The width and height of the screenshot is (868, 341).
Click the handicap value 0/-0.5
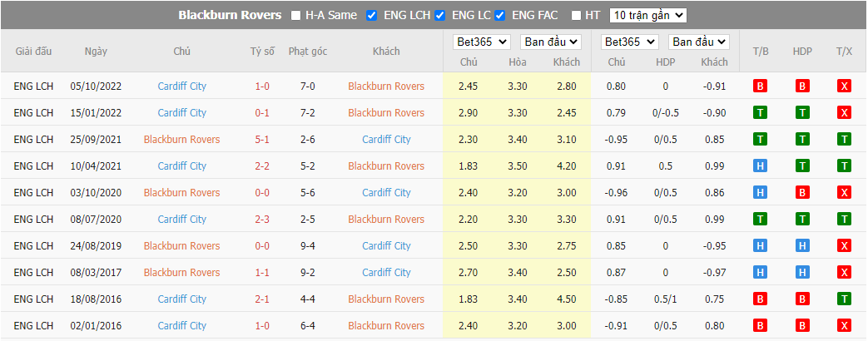(666, 113)
